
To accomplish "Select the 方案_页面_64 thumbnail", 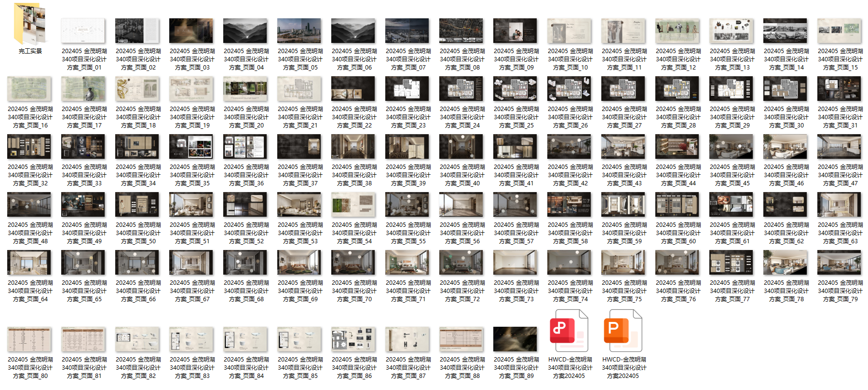I will (29, 263).
